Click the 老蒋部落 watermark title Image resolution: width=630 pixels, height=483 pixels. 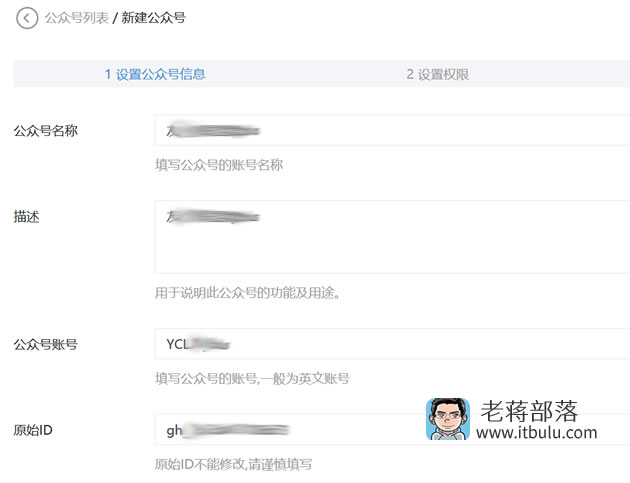(x=529, y=411)
